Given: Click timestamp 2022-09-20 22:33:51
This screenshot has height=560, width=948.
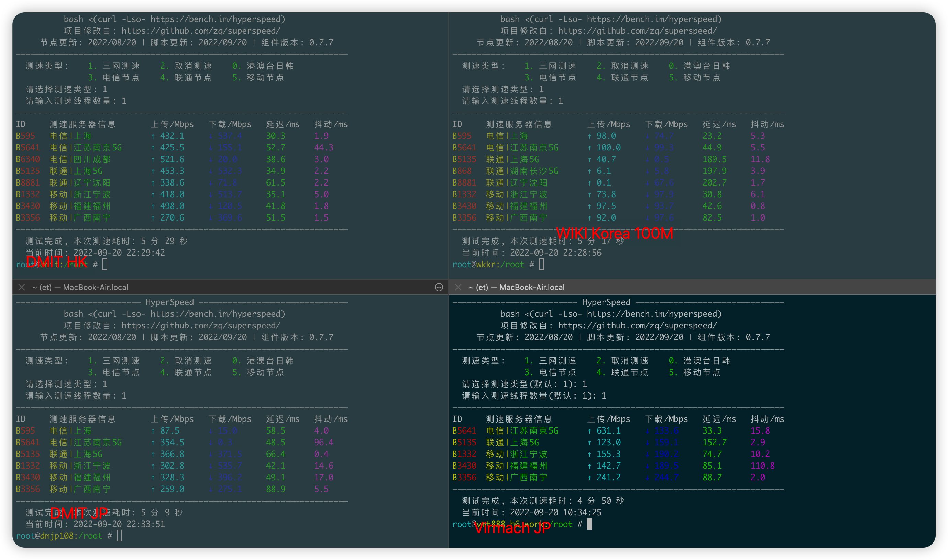Looking at the screenshot, I should pos(119,524).
